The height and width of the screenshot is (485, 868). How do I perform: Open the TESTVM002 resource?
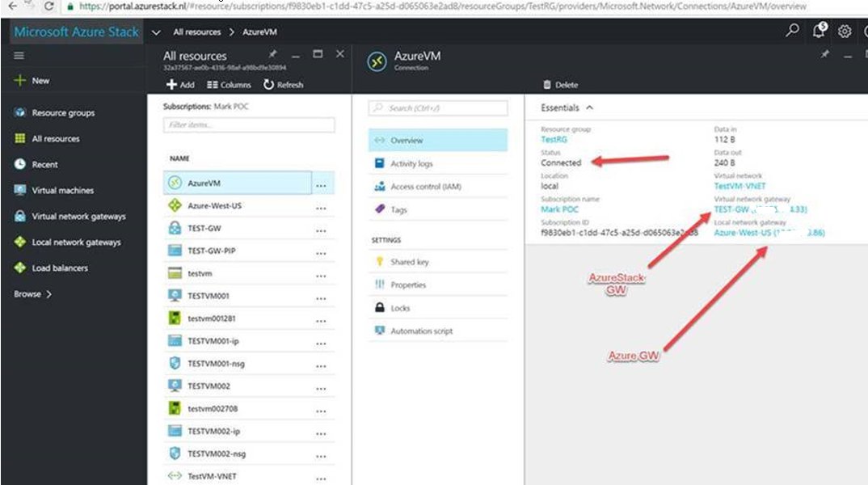tap(209, 386)
